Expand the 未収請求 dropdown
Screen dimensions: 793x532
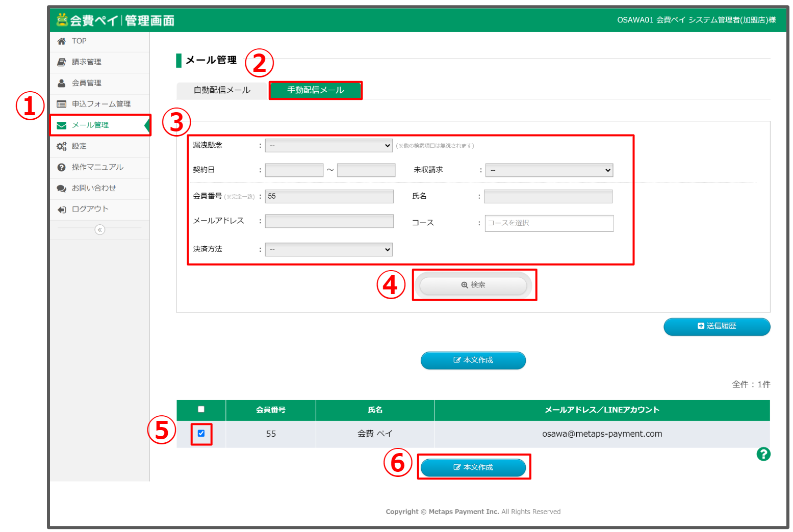pos(549,170)
